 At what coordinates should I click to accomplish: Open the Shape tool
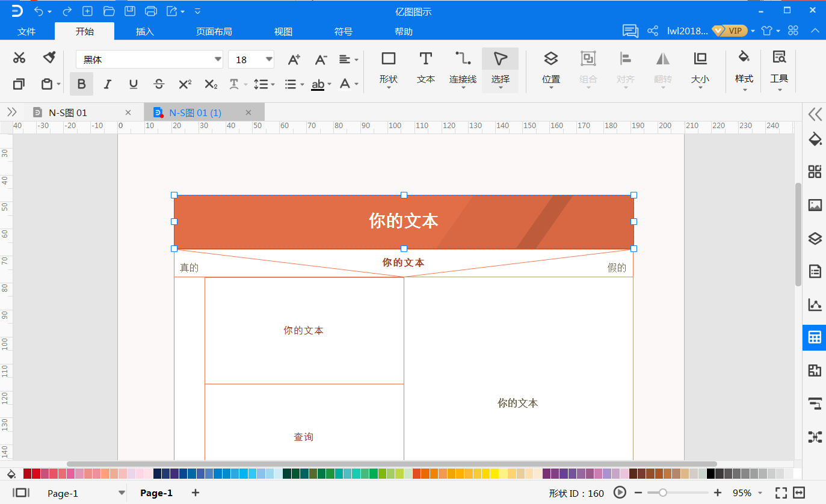tap(389, 69)
